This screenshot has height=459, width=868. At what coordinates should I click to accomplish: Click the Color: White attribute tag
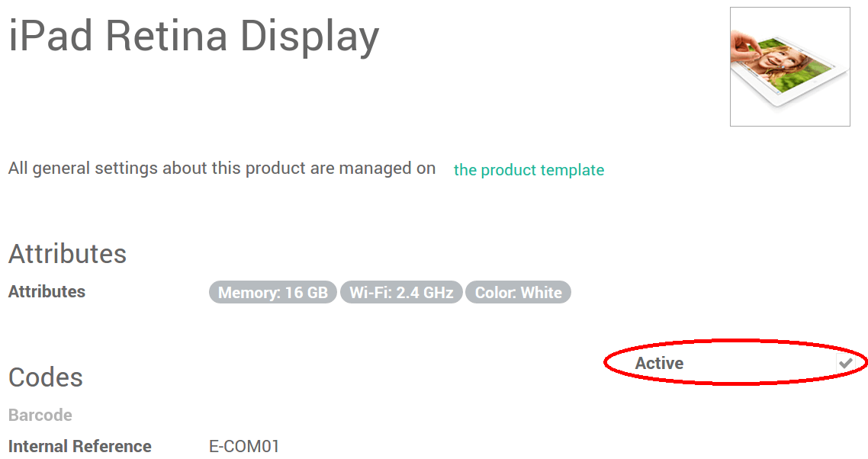tap(518, 293)
